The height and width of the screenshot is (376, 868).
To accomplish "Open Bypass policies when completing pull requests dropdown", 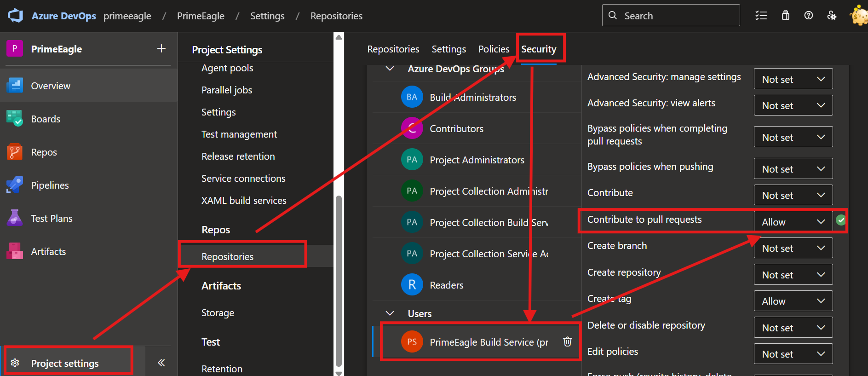I will point(793,137).
